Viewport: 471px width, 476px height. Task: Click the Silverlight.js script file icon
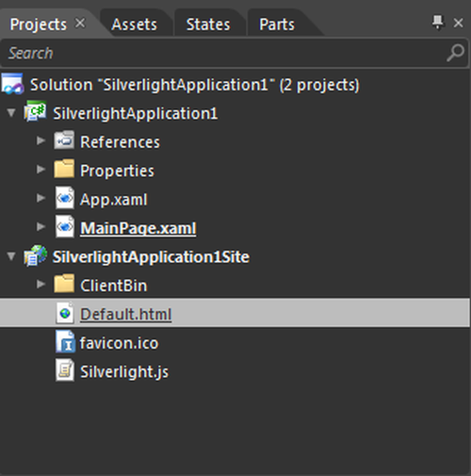click(x=65, y=370)
